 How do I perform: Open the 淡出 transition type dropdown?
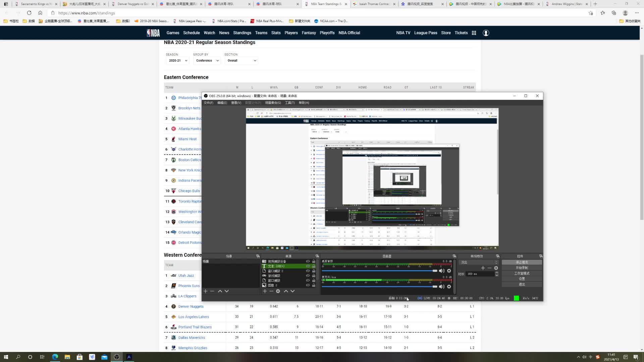pyautogui.click(x=479, y=262)
